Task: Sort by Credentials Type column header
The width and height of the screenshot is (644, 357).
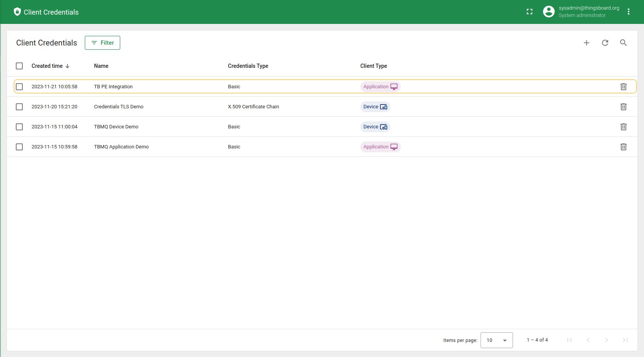Action: coord(248,66)
